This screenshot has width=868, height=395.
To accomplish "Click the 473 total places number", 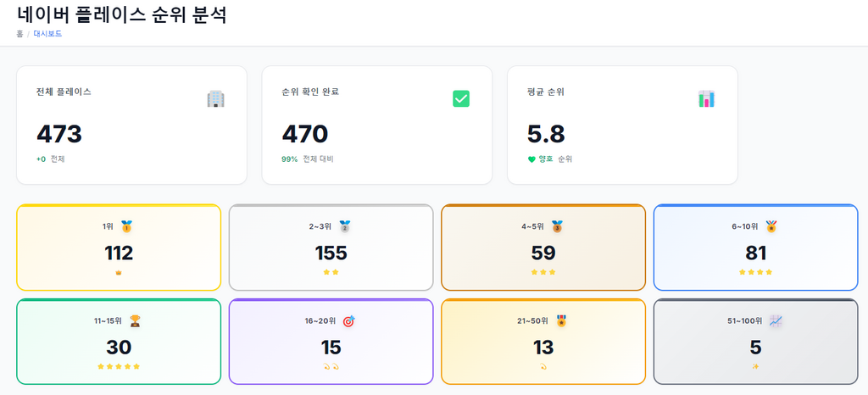I will pos(59,135).
